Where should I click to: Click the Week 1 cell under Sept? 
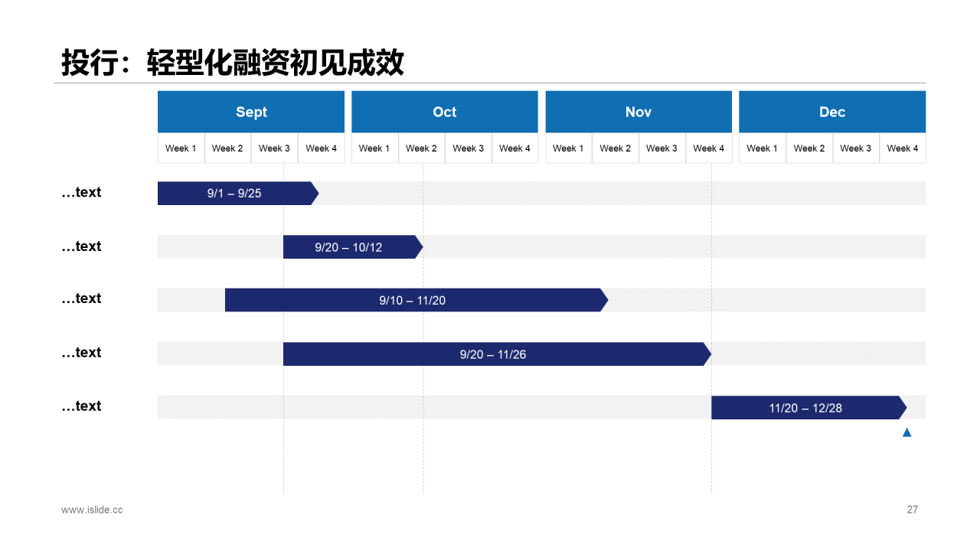[x=181, y=148]
